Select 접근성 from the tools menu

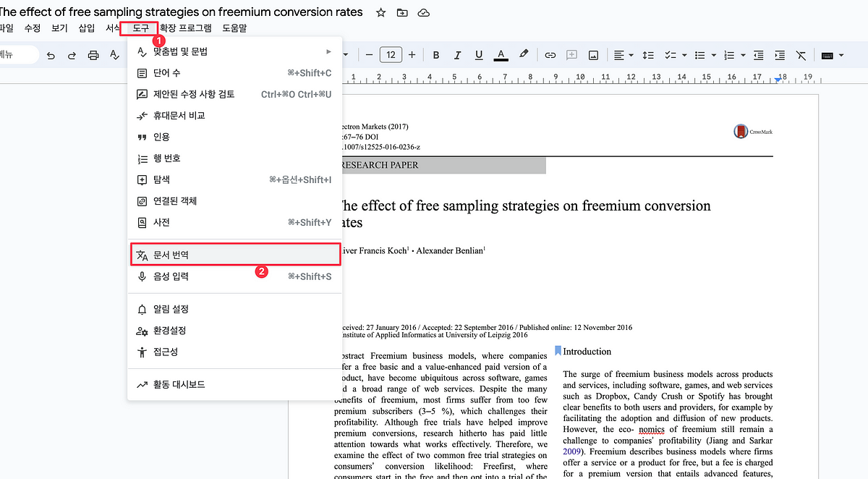pos(233,352)
